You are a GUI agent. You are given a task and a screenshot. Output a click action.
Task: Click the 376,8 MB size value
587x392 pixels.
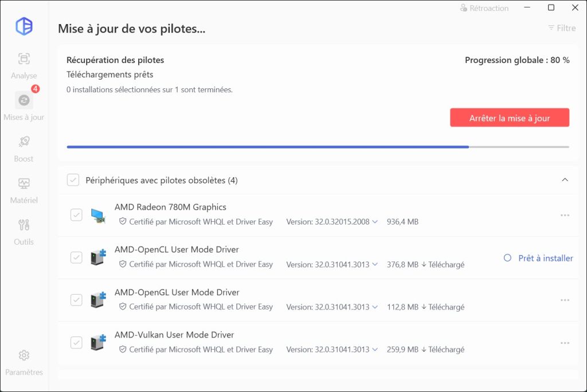coord(402,264)
